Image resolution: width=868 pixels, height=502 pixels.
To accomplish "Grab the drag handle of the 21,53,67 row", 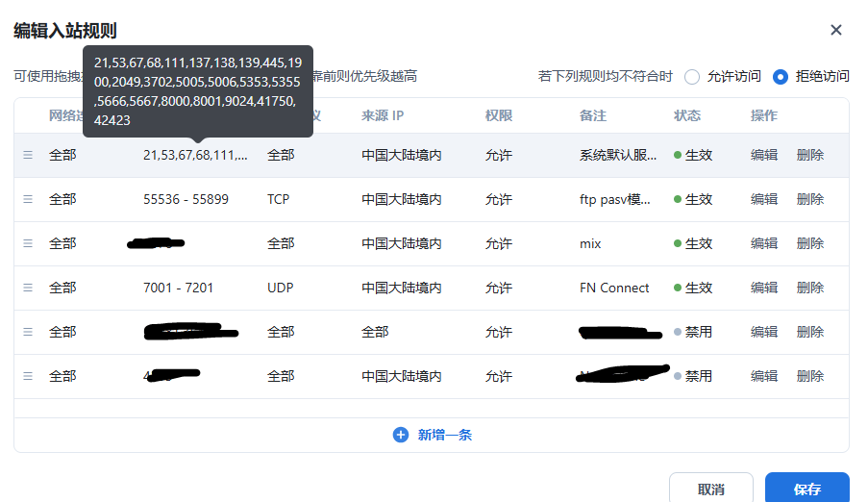I will (28, 155).
